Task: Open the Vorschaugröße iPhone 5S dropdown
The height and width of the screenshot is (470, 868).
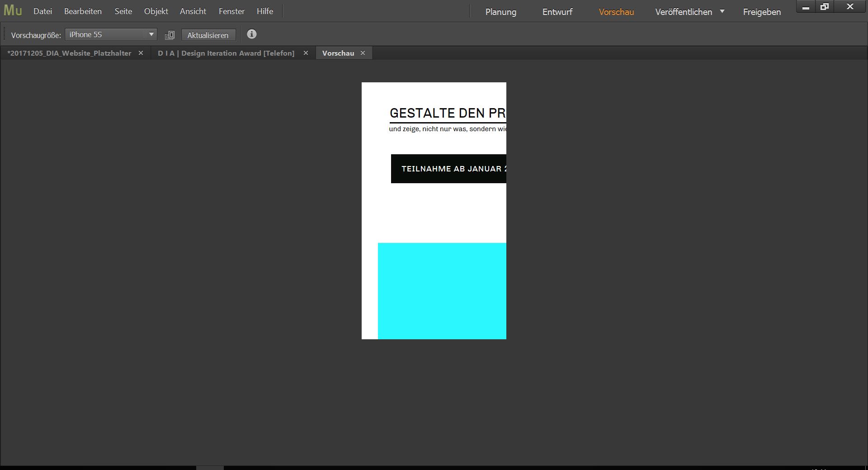Action: [x=111, y=34]
